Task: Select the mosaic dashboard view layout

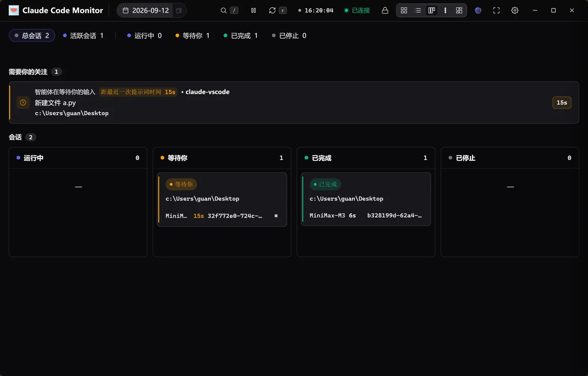Action: pyautogui.click(x=459, y=10)
